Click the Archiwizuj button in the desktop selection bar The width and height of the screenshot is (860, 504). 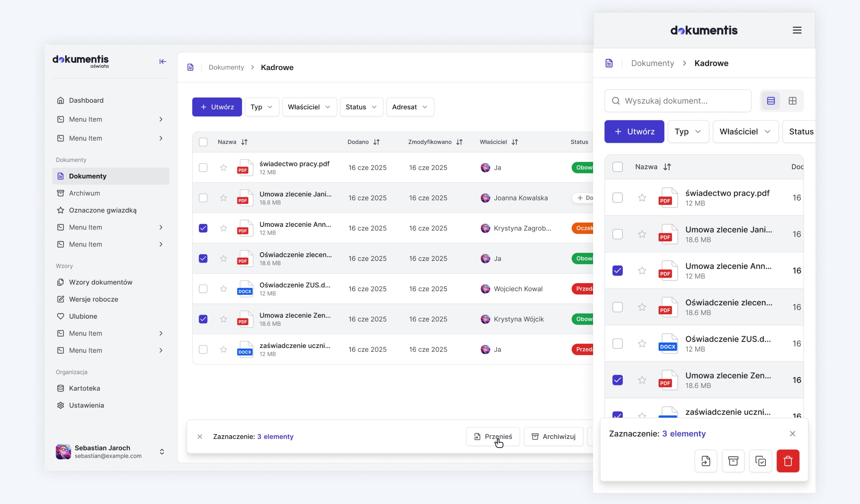coord(553,437)
